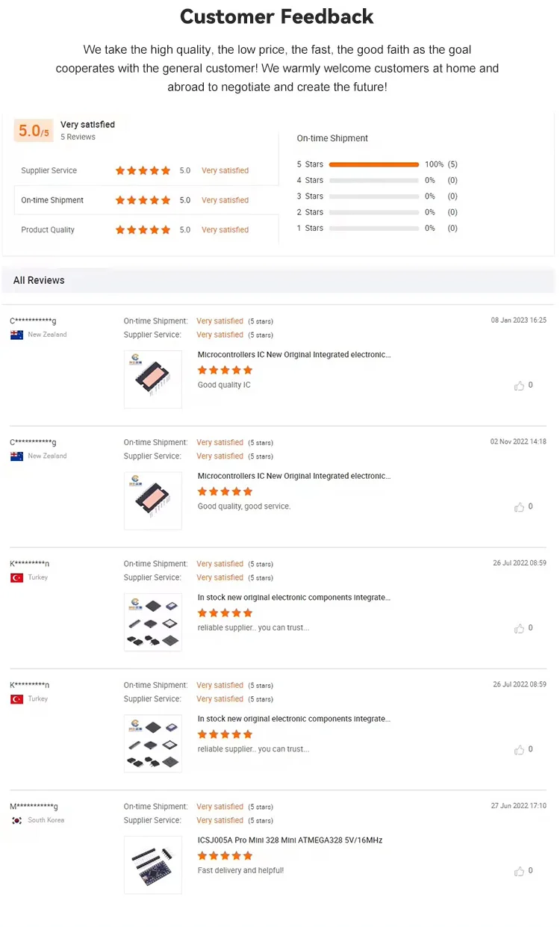Image resolution: width=560 pixels, height=927 pixels.
Task: Click the 4 Stars rating bar
Action: pos(373,181)
